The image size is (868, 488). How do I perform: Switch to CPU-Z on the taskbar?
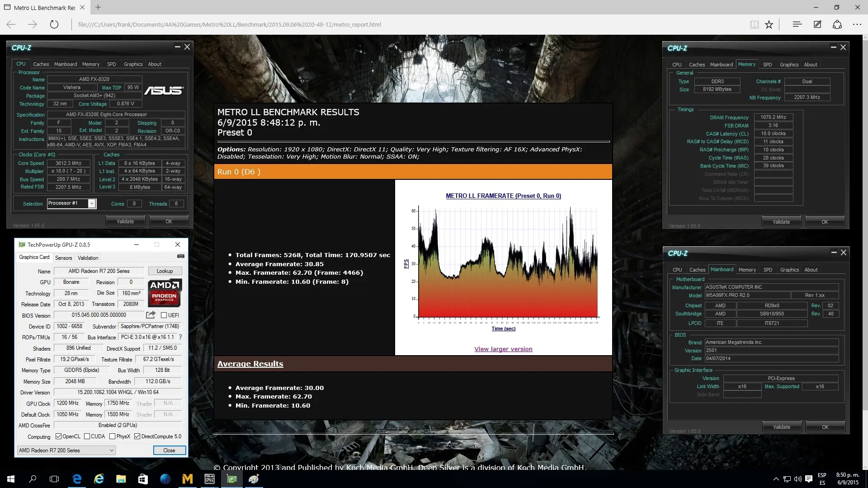click(x=210, y=479)
